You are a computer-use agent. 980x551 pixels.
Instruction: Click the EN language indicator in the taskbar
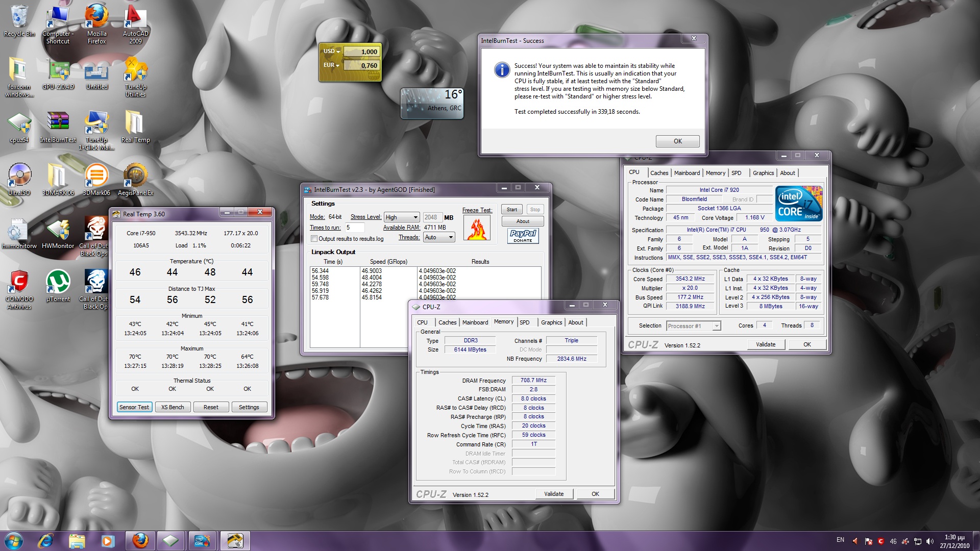(840, 540)
